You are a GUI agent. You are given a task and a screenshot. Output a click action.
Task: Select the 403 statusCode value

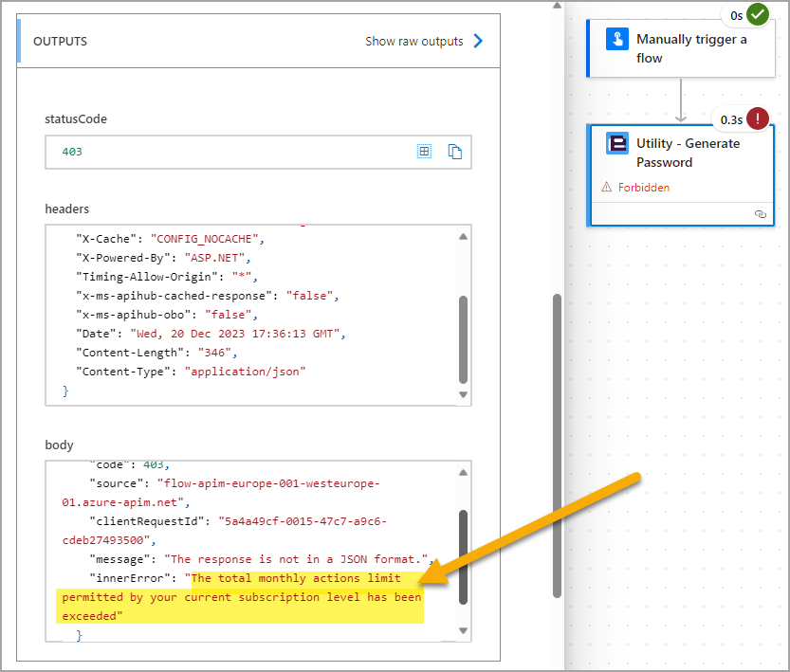point(72,152)
